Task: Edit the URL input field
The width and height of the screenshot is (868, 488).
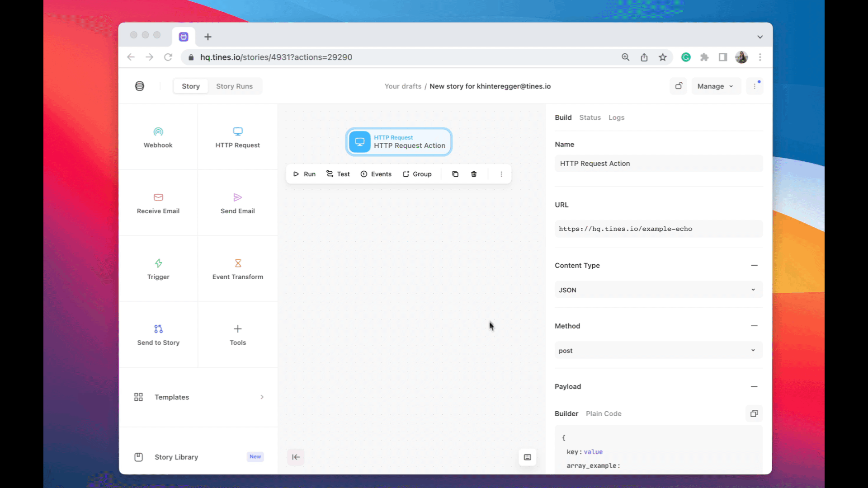Action: pyautogui.click(x=659, y=229)
